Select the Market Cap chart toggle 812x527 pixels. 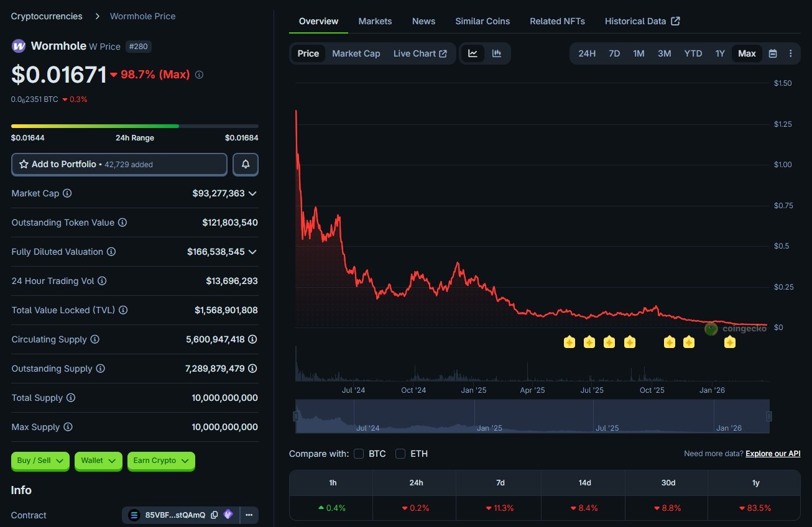(356, 53)
